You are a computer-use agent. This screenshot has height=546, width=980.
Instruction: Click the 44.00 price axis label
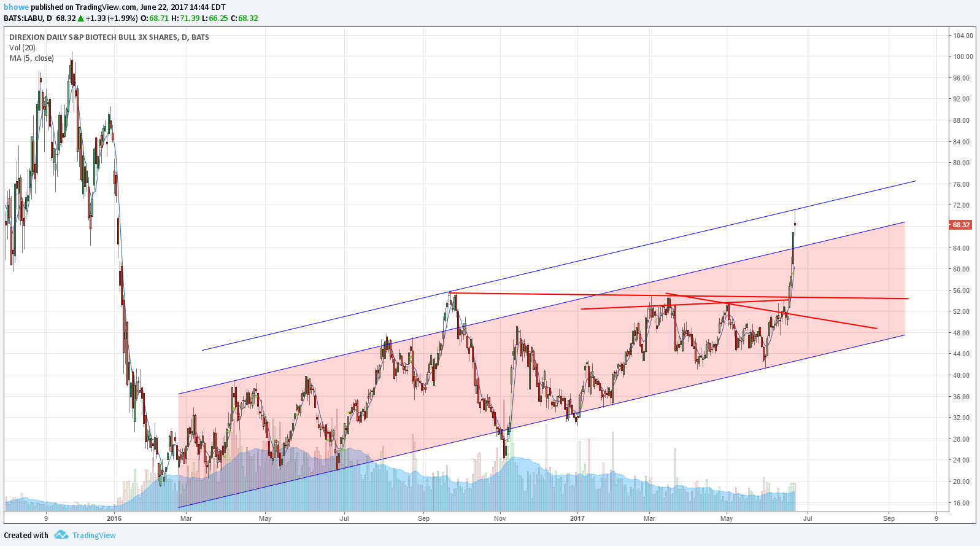pos(962,354)
